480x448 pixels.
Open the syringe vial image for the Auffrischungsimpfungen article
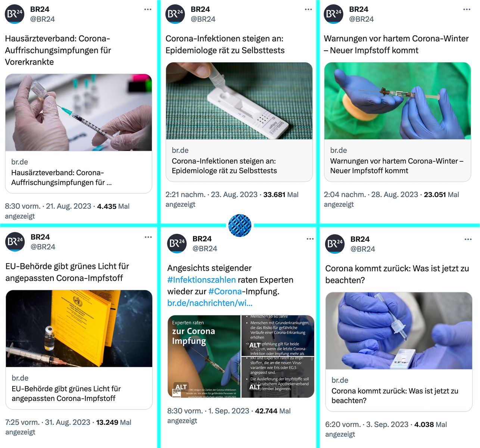pos(78,112)
